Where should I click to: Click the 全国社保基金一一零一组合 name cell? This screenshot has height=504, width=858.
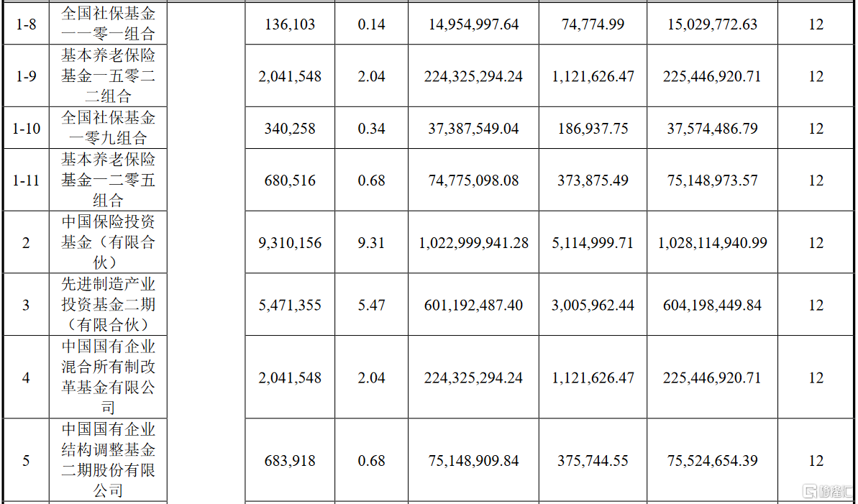coord(108,24)
